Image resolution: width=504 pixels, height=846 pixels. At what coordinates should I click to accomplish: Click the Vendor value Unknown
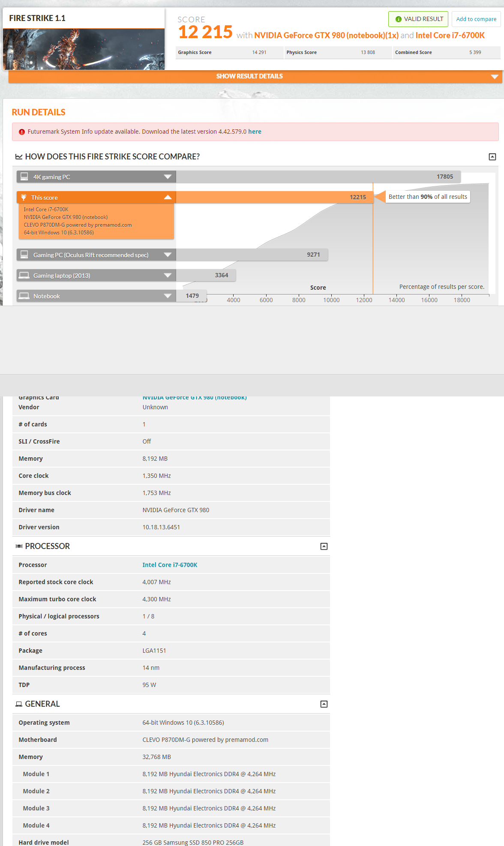pyautogui.click(x=155, y=407)
